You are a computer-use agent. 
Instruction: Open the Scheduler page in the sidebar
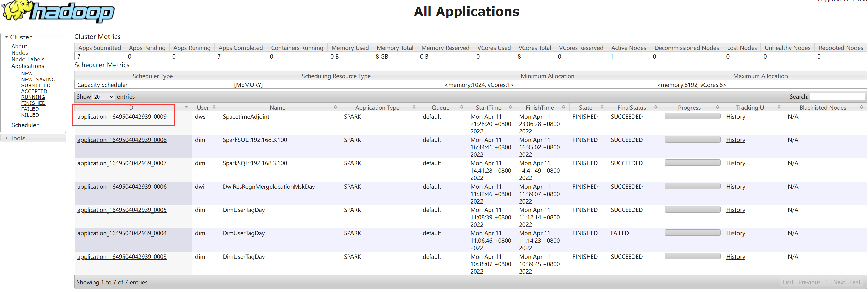point(25,125)
